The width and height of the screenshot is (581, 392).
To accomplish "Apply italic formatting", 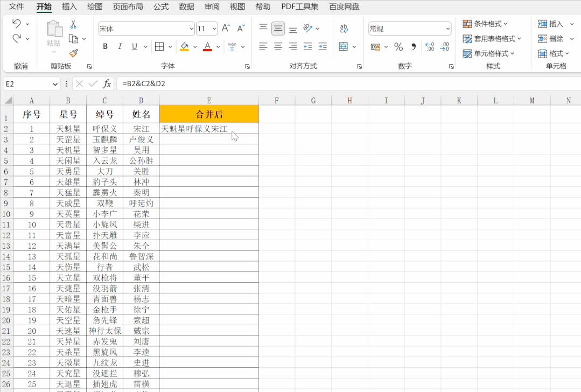I will pos(120,47).
